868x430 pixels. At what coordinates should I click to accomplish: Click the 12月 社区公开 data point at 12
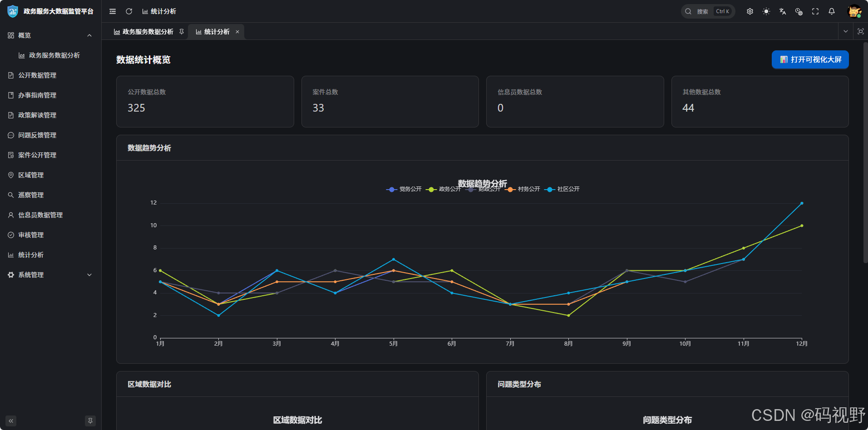(x=802, y=203)
